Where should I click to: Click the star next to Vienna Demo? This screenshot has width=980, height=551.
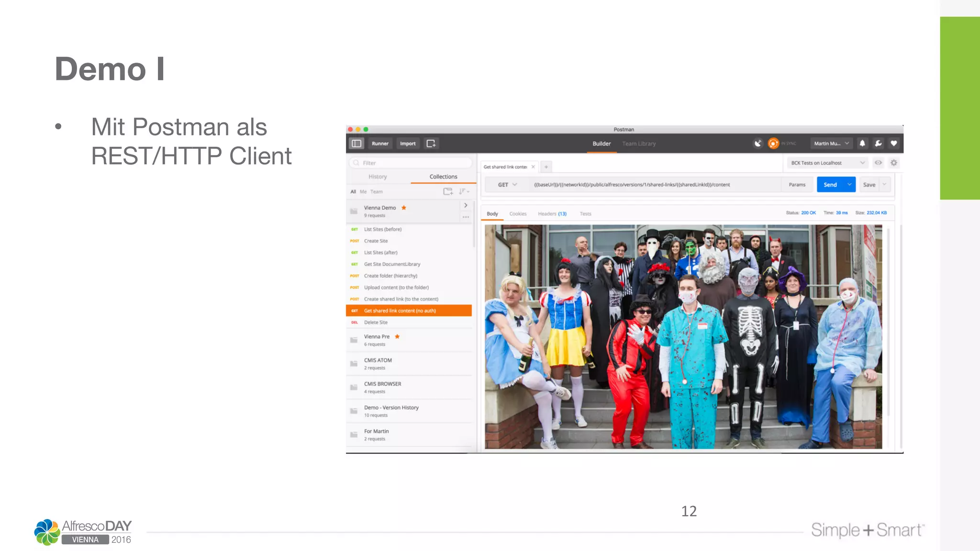click(x=404, y=208)
